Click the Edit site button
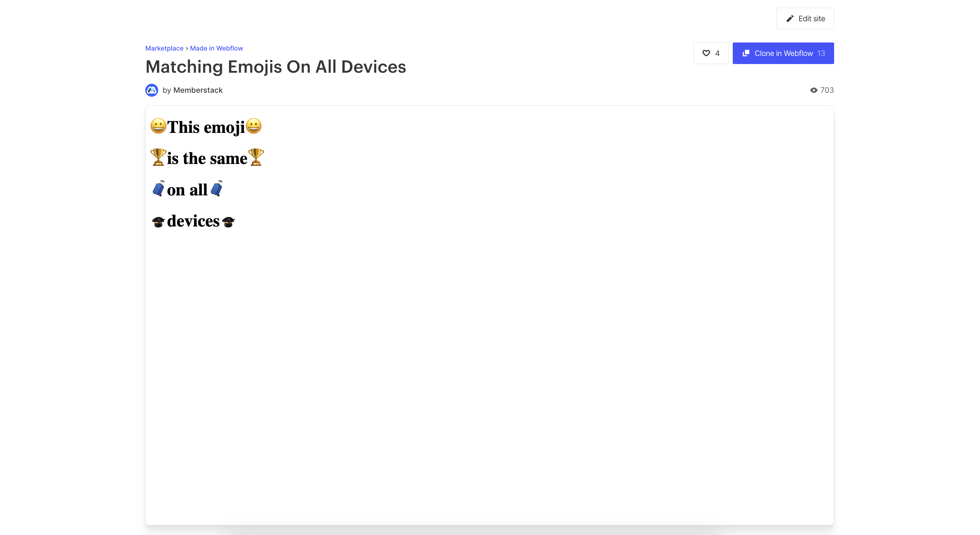 click(x=805, y=19)
